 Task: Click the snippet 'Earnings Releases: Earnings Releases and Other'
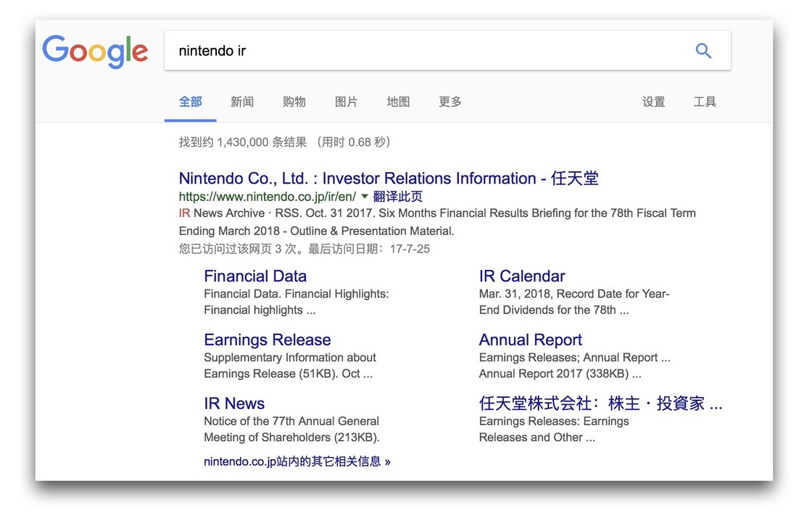tap(554, 429)
